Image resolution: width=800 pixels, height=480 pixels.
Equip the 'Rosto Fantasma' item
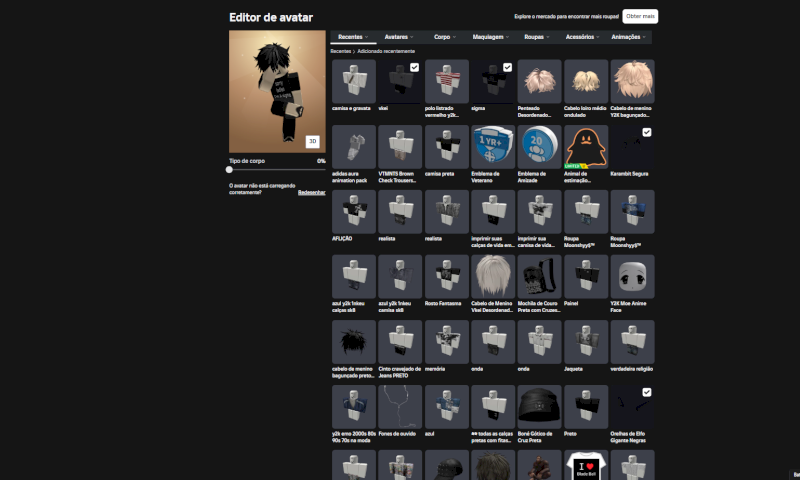[446, 276]
